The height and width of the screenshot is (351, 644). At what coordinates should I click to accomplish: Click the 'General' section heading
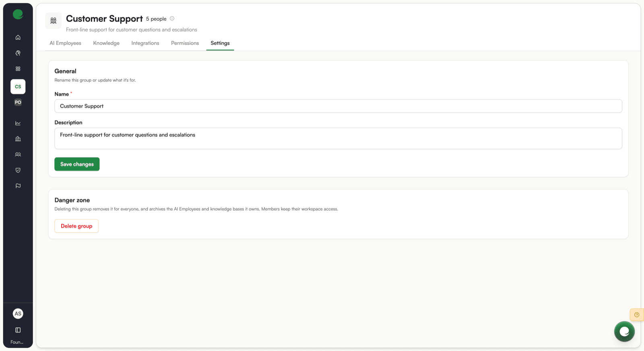[x=65, y=71]
